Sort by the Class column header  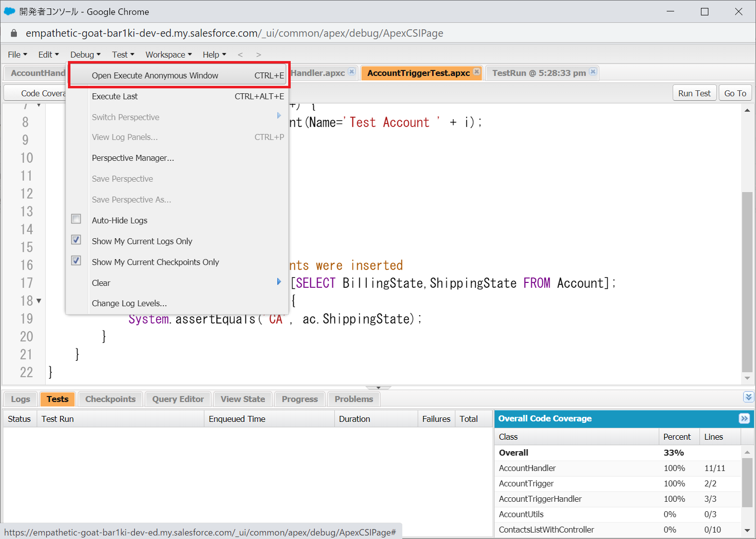(x=577, y=437)
